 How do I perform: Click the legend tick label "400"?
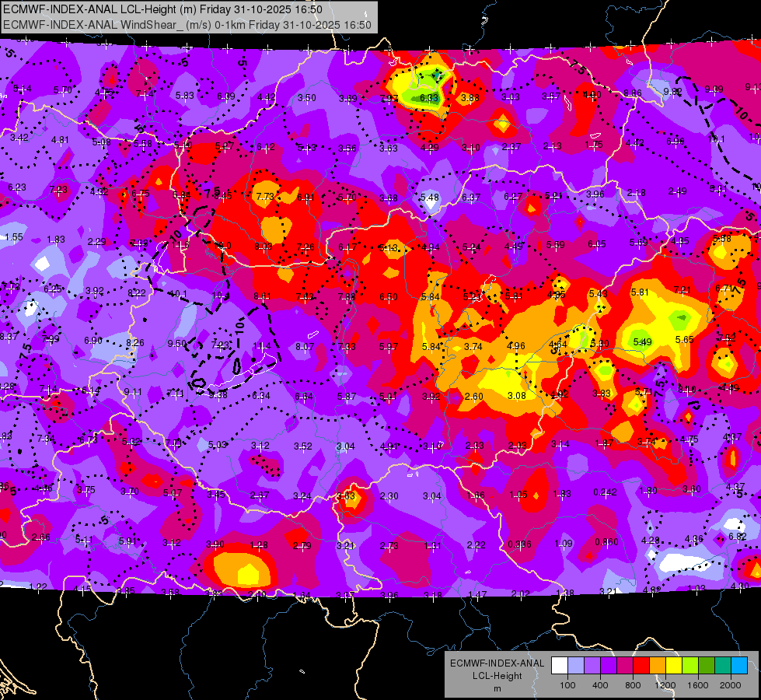[600, 685]
